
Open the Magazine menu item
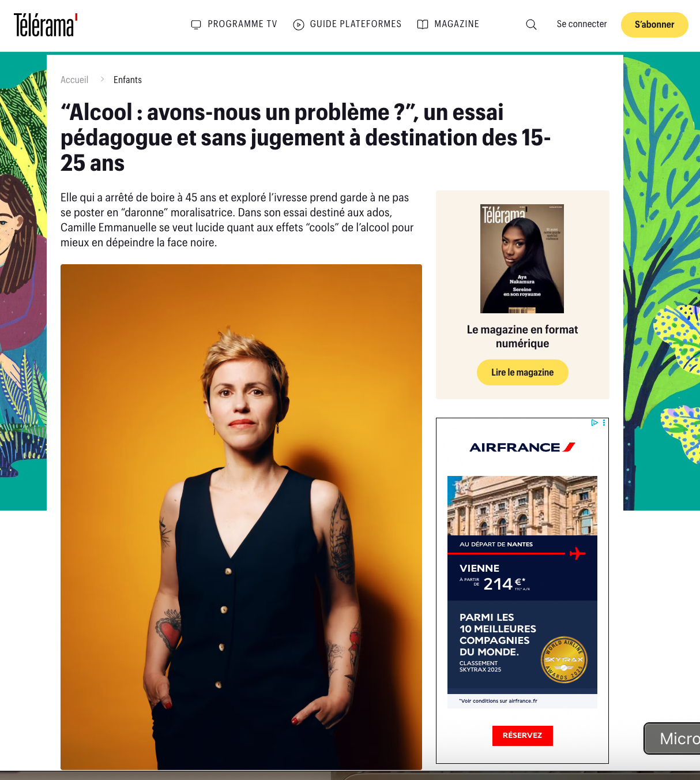(x=457, y=24)
